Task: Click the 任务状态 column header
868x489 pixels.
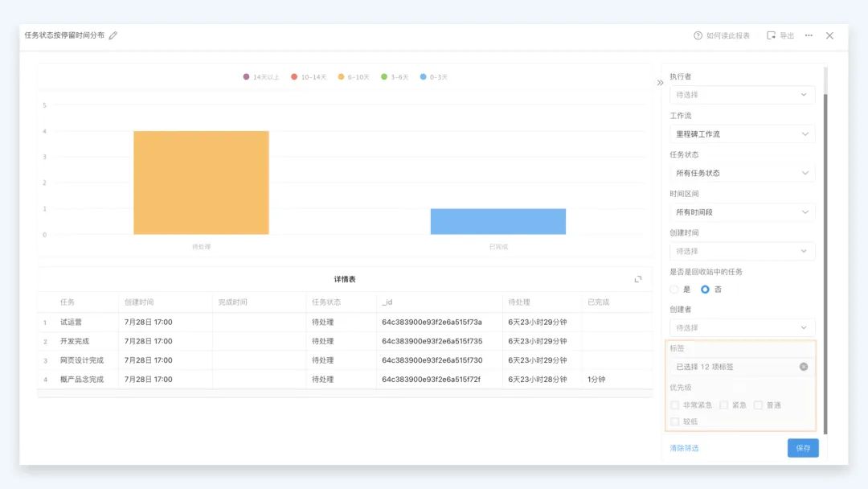Action: (326, 302)
